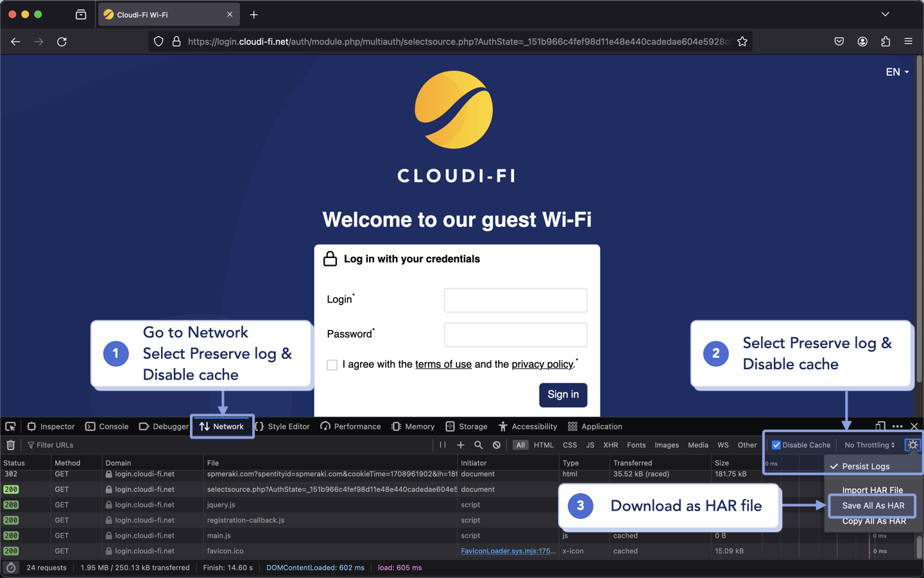Open the No Throttling dropdown

869,444
